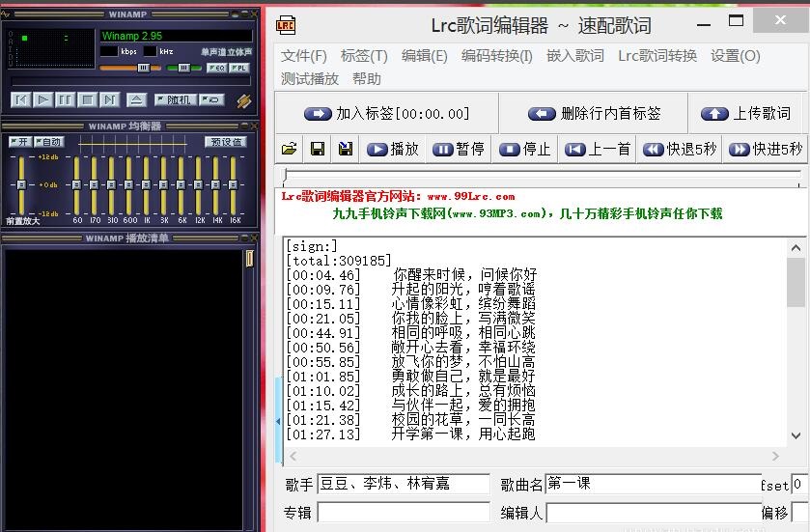This screenshot has width=810, height=532.
Task: Click offset value input field
Action: point(799,484)
